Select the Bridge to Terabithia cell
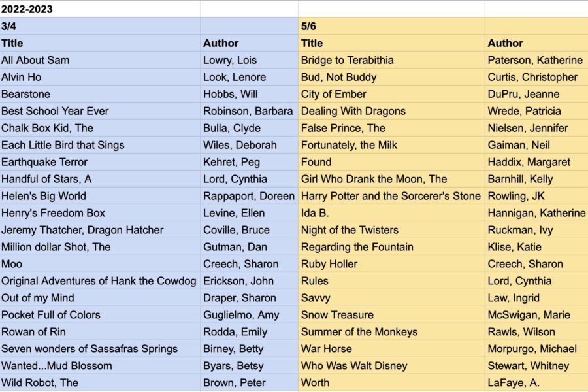 tap(391, 60)
